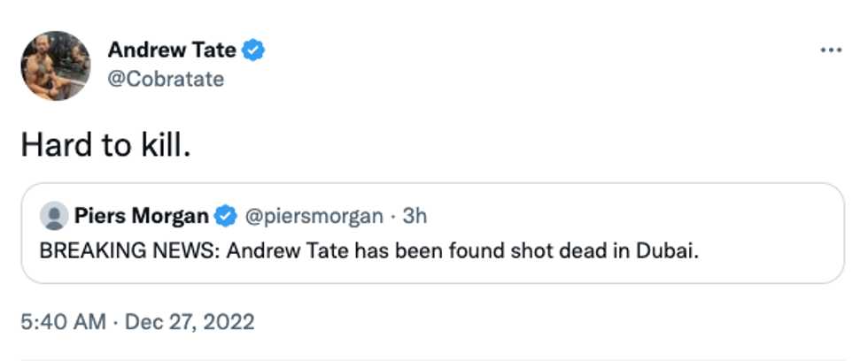Click the blue verified badge beside Andrew Tate
The width and height of the screenshot is (868, 361).
click(x=254, y=50)
